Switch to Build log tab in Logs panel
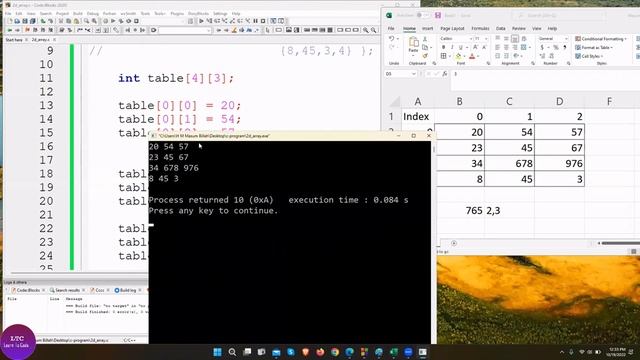Viewport: 640px width, 360px height. (128, 290)
